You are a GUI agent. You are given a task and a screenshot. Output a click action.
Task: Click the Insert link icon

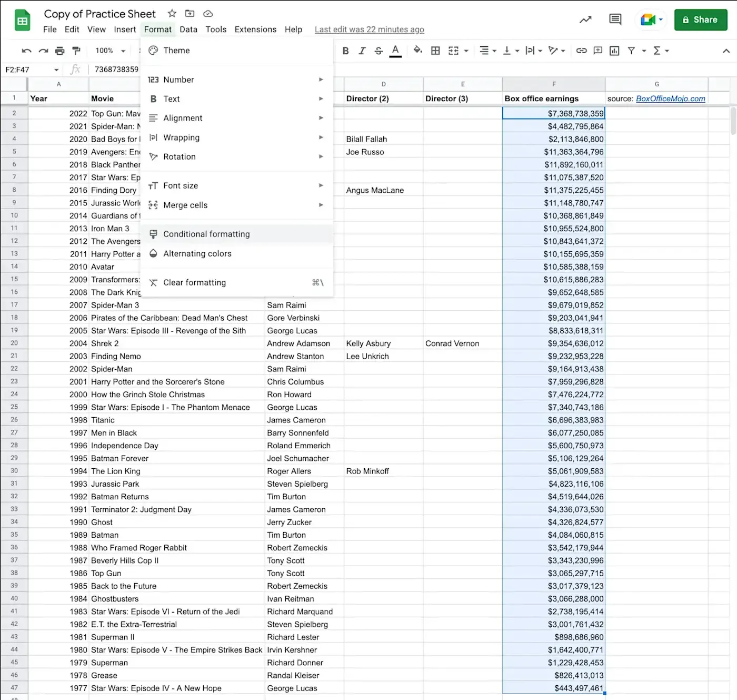click(581, 51)
